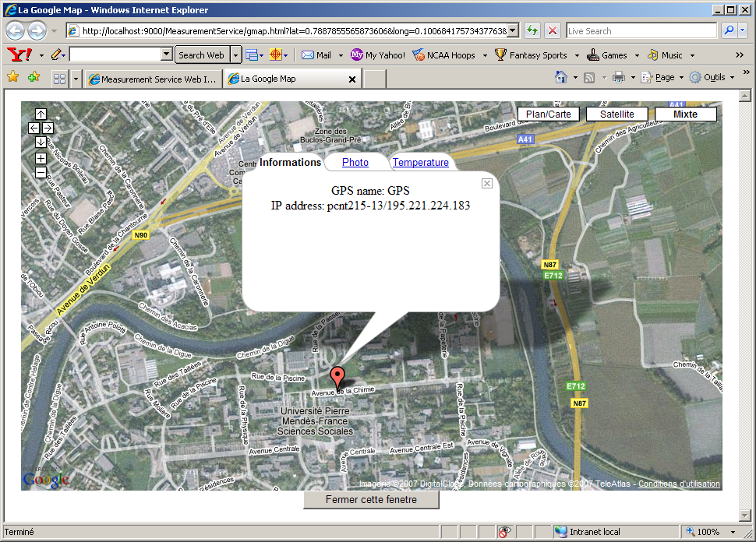Zoom in the map with plus
756x542 pixels.
(41, 159)
